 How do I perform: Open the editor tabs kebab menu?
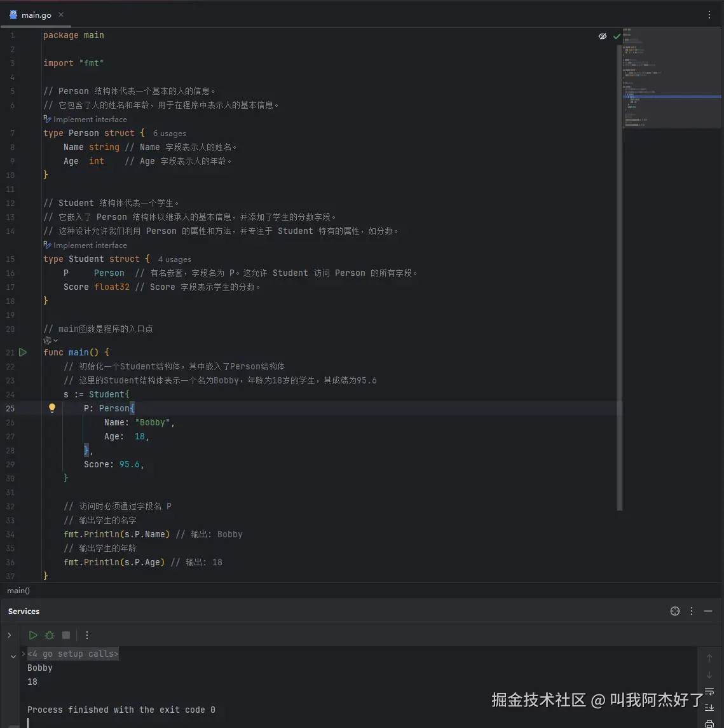(709, 15)
